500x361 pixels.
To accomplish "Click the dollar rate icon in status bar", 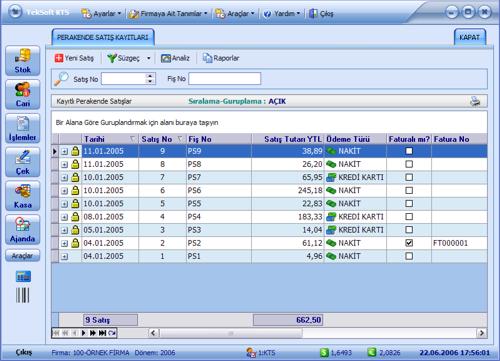I will pyautogui.click(x=324, y=352).
